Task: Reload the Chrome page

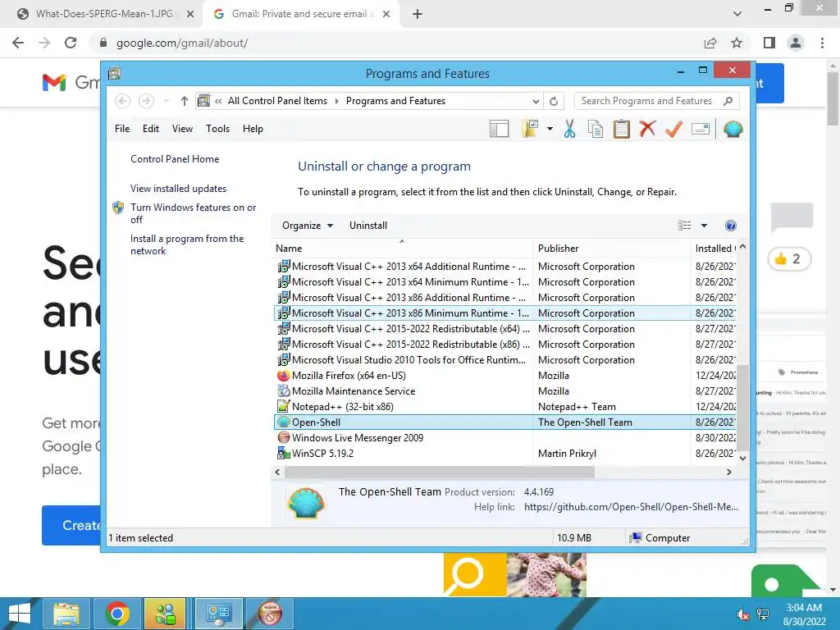Action: click(x=71, y=43)
